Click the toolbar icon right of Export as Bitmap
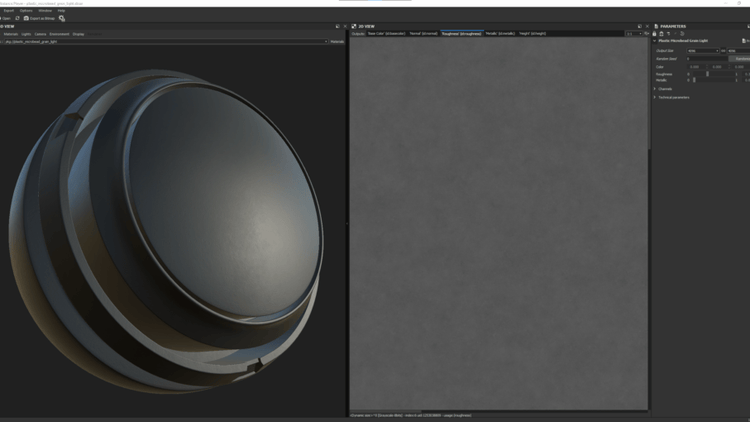Viewport: 750px width, 422px height. (x=62, y=18)
